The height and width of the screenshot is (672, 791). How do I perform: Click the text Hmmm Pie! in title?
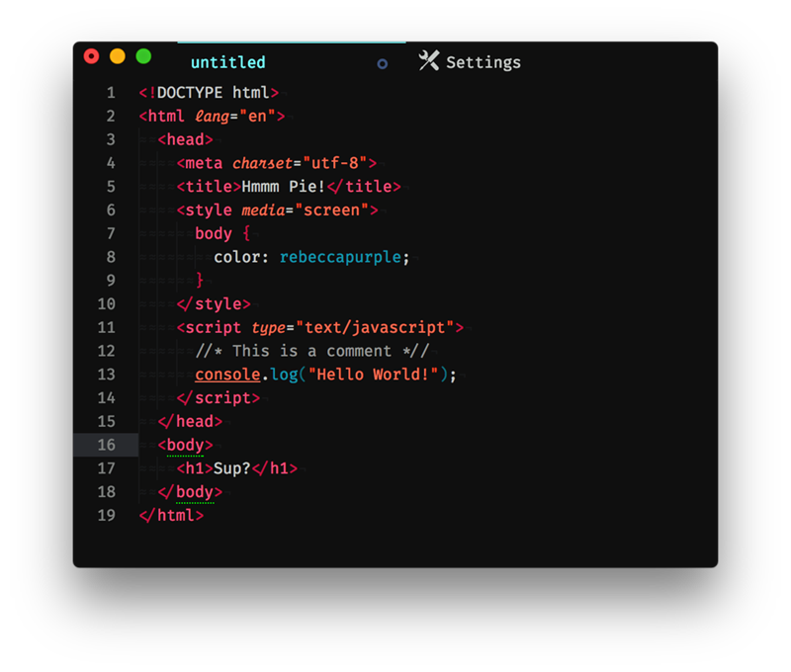pos(283,187)
